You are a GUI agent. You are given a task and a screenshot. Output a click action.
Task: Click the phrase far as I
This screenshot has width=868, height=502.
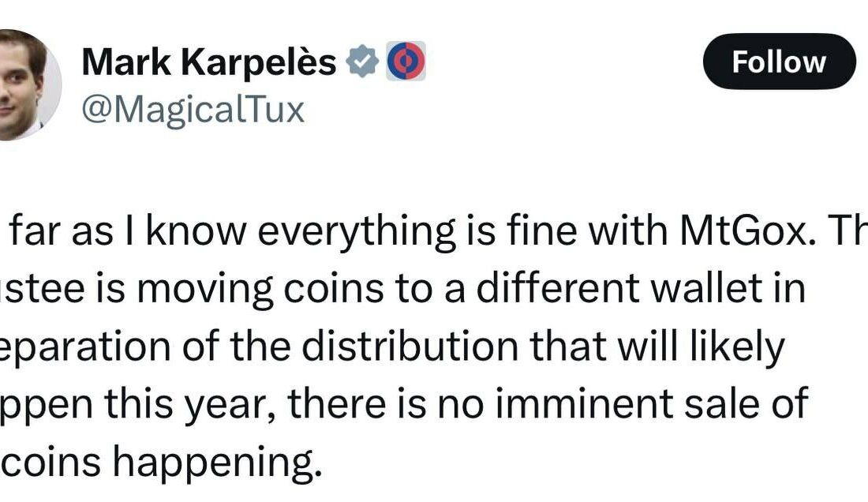click(73, 230)
